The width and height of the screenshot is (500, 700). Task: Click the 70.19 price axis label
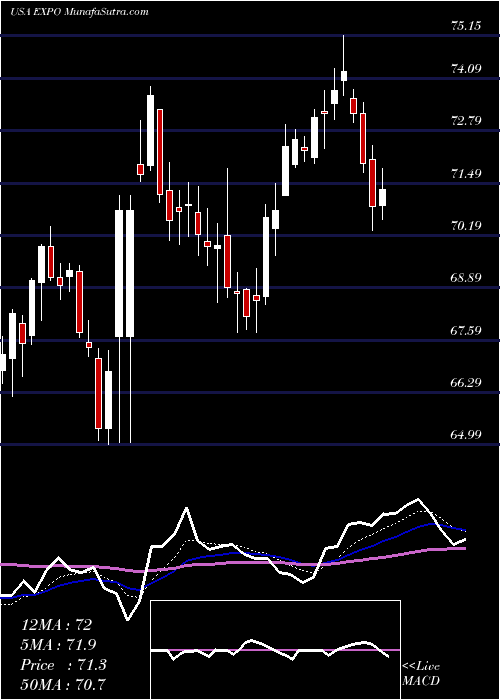(466, 226)
